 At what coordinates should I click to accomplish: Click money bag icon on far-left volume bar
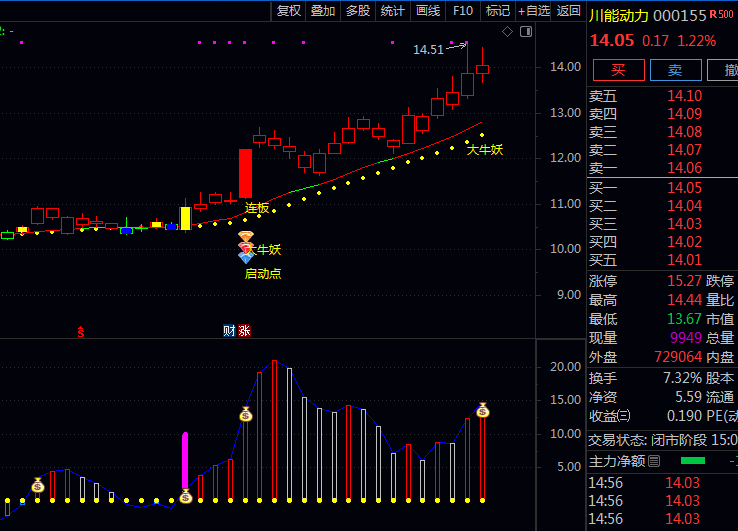[x=38, y=485]
